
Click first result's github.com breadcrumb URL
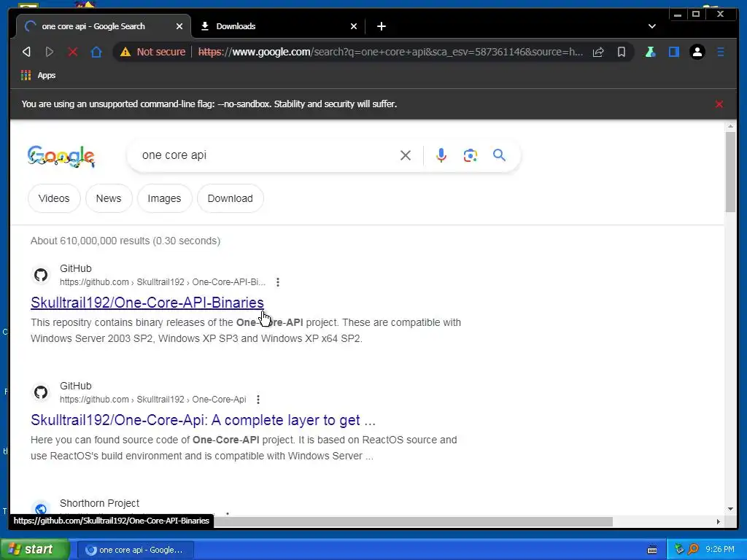(163, 282)
